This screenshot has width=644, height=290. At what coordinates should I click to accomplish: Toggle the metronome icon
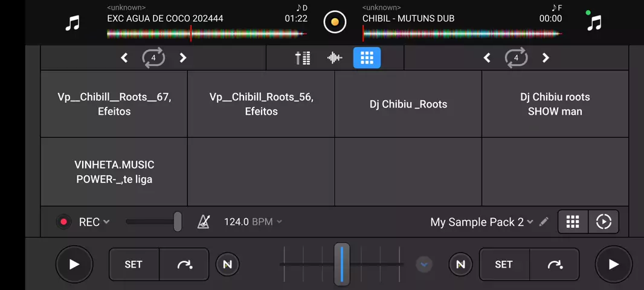204,222
